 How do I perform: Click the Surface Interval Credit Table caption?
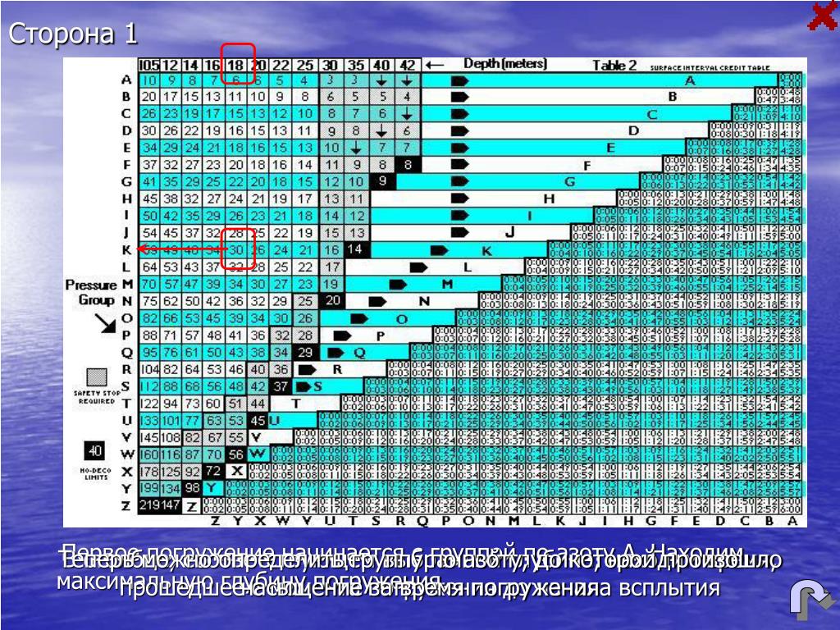click(x=710, y=68)
